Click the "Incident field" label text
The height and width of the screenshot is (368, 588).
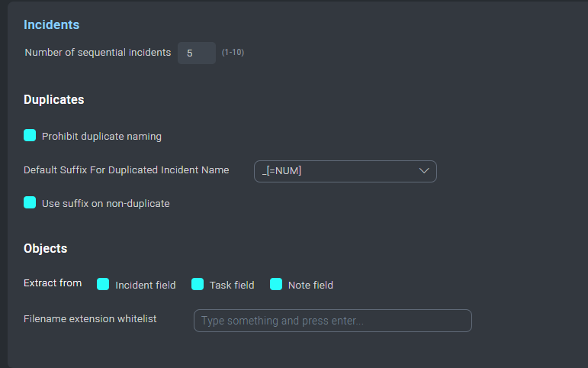[146, 286]
